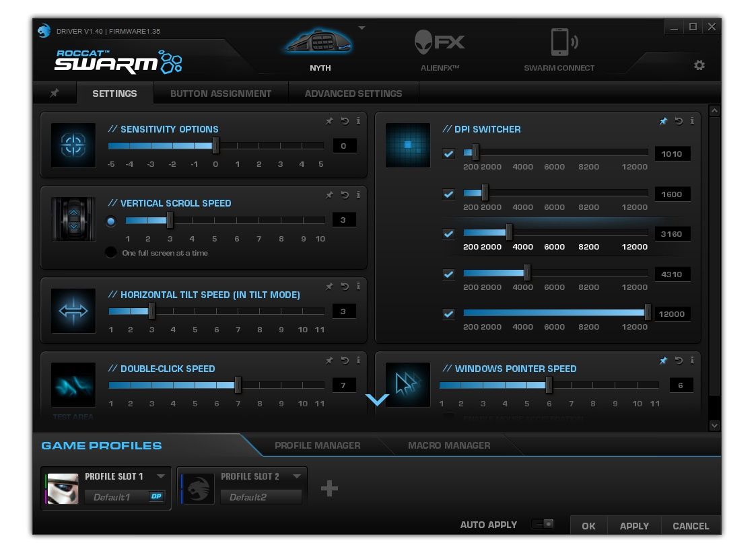The image size is (756, 557).
Task: Click the scrollbar up arrow
Action: (x=714, y=111)
